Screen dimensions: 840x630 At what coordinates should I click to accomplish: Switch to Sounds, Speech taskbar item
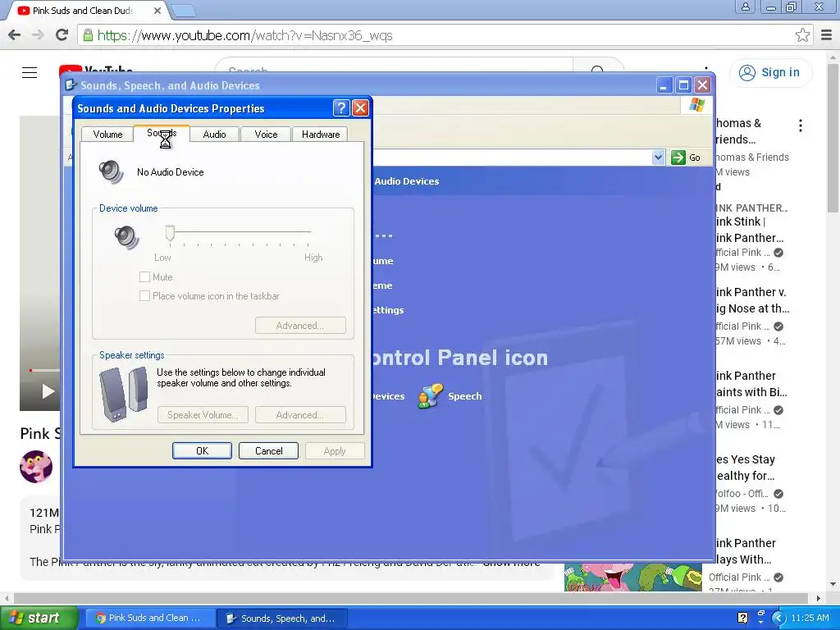(282, 618)
